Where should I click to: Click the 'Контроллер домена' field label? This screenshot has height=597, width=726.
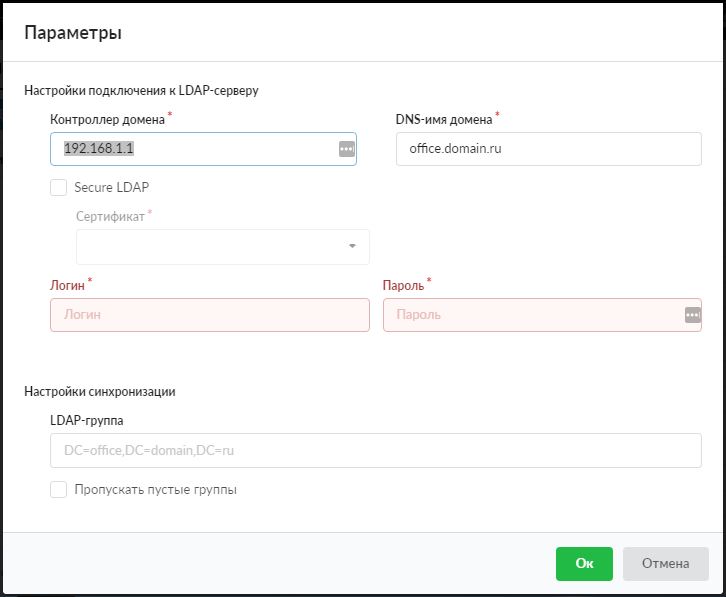pos(107,119)
